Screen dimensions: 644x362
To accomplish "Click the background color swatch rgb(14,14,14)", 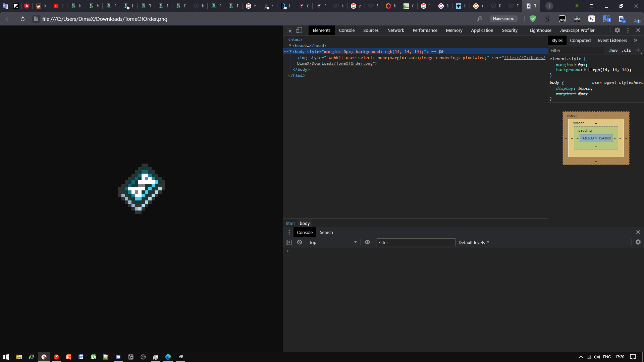I will coord(590,70).
